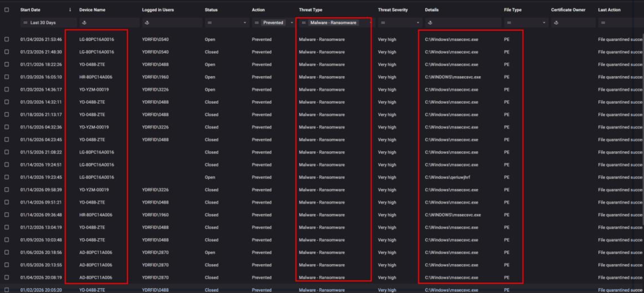Open the File Type filter dropdown
Screen dimensions: 644x293
[544, 23]
